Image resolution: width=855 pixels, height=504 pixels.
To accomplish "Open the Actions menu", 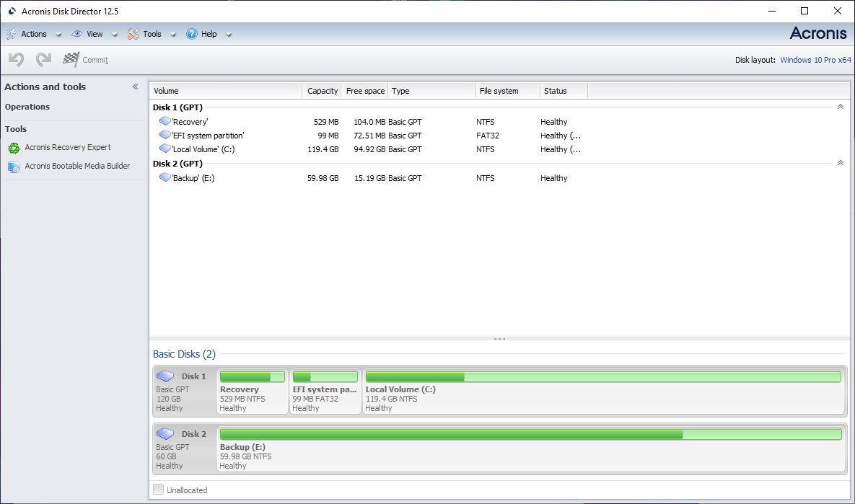I will tap(33, 34).
